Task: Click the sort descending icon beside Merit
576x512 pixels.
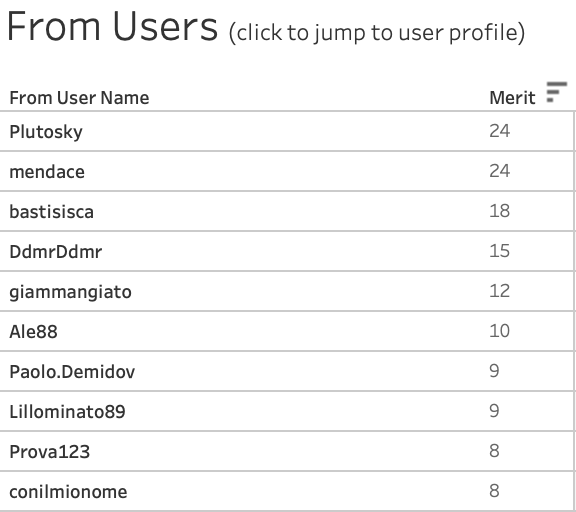Action: [x=557, y=93]
